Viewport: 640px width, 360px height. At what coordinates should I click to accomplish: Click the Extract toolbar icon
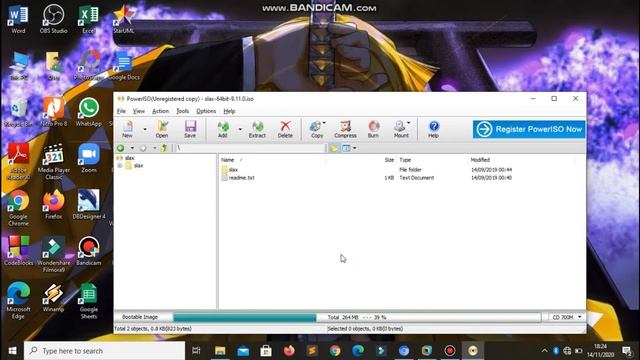click(x=257, y=129)
